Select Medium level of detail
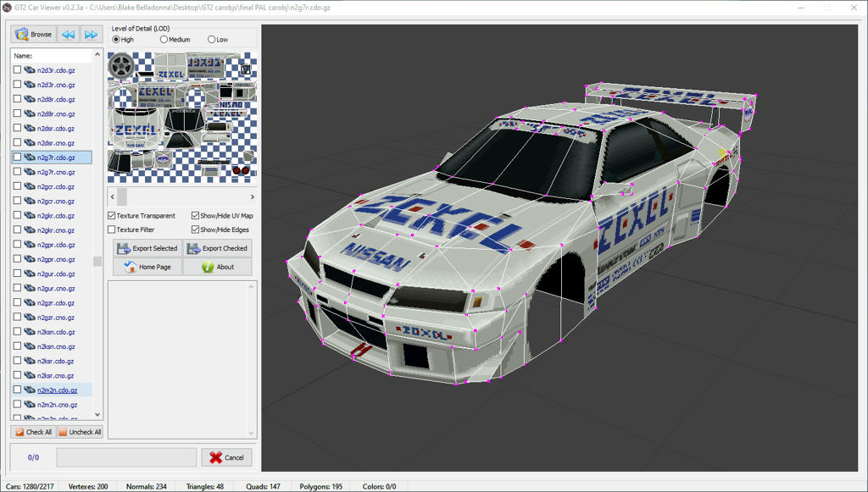 pyautogui.click(x=175, y=40)
